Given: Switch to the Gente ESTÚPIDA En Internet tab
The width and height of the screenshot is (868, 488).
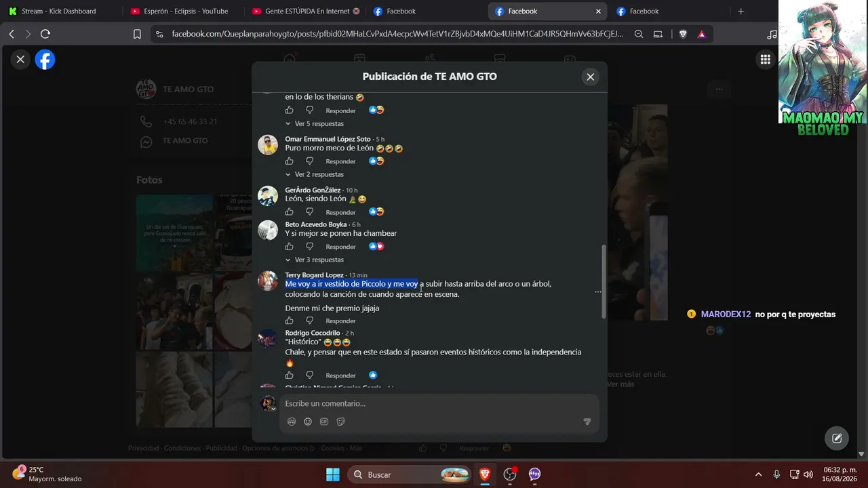Looking at the screenshot, I should click(x=306, y=11).
